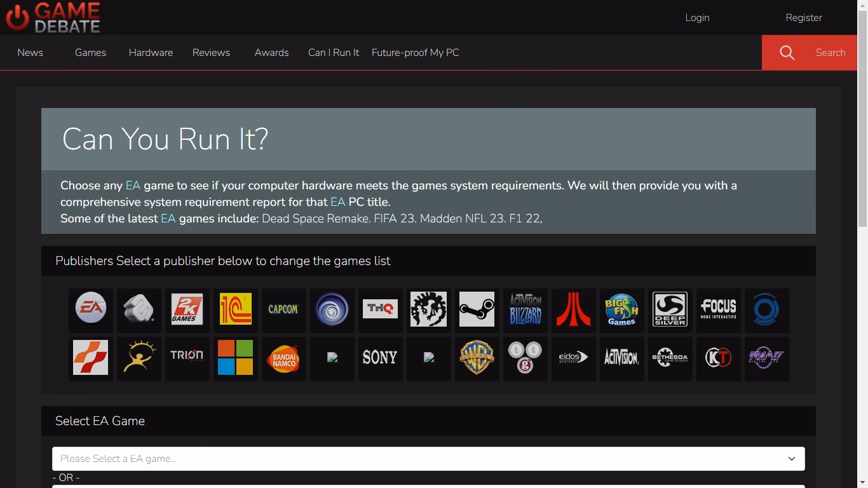Click the EA link before 'PC title'
The image size is (868, 488).
(338, 202)
